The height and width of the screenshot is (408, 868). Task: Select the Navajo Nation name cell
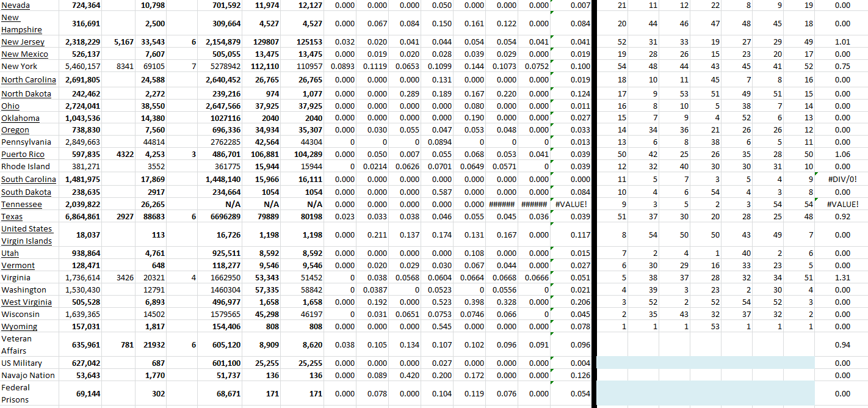coord(28,376)
